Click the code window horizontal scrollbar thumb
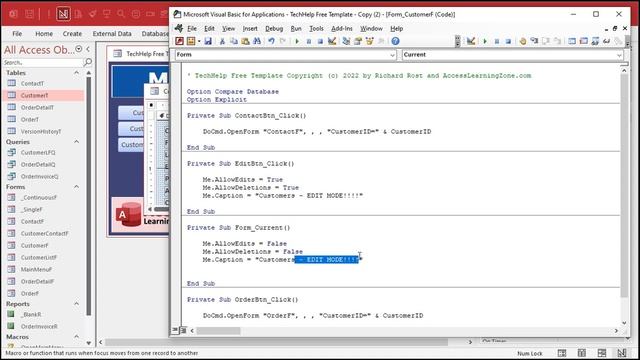Viewport: 640px width, 360px height. (x=218, y=331)
